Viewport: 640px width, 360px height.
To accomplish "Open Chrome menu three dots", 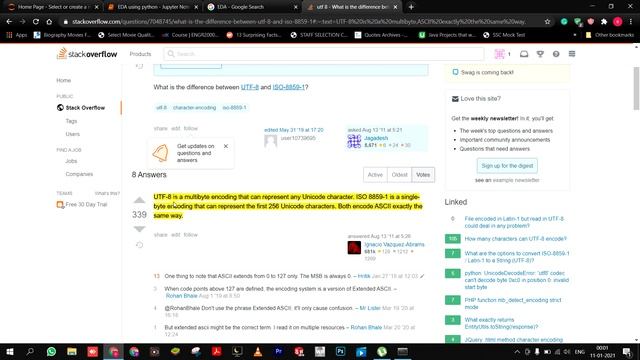I will click(x=631, y=22).
